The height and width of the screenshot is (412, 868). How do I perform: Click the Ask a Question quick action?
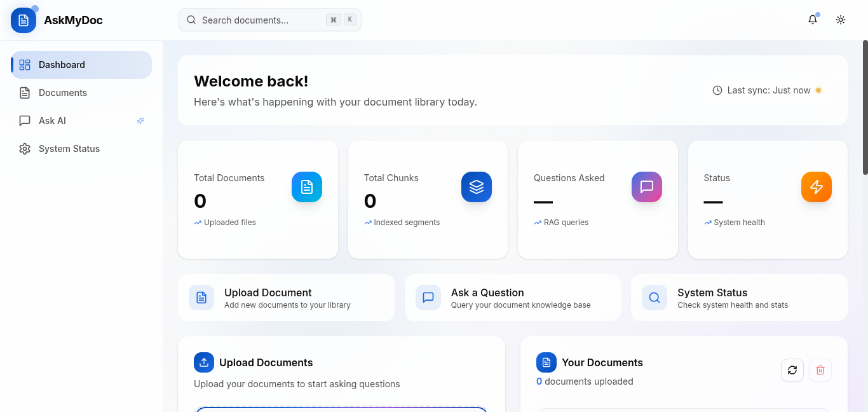coord(512,297)
